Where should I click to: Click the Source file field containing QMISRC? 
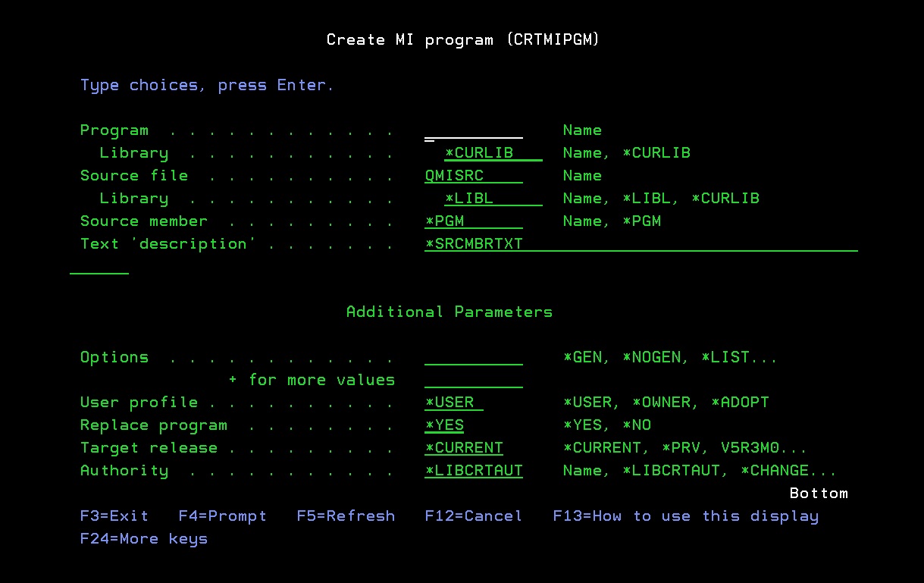pyautogui.click(x=473, y=176)
